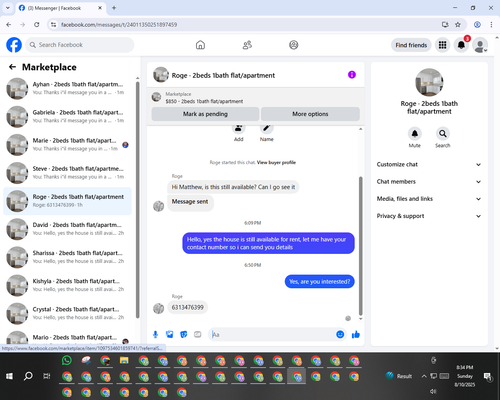500x400 pixels.
Task: Open Ayhan conversation
Action: point(67,88)
